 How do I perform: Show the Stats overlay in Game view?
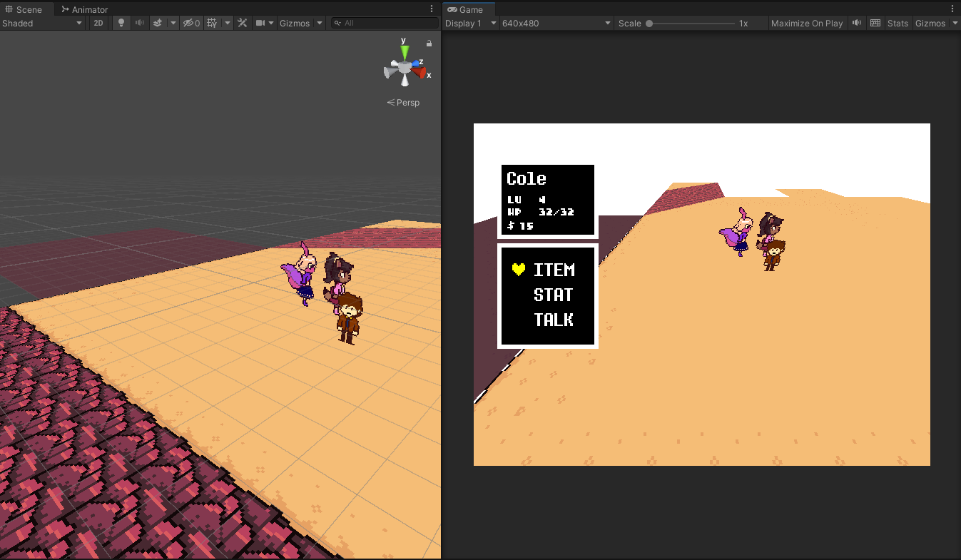click(898, 23)
